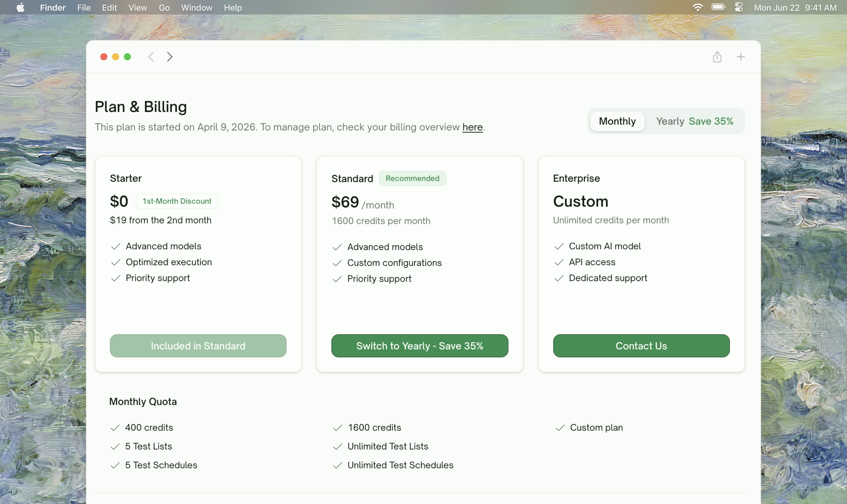Click Starter's 'Priority support' feature

158,278
